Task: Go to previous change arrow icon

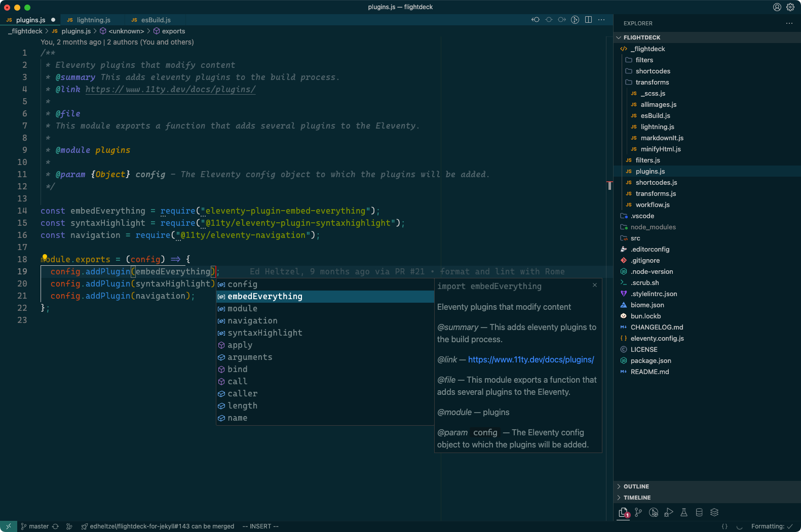Action: pos(536,20)
